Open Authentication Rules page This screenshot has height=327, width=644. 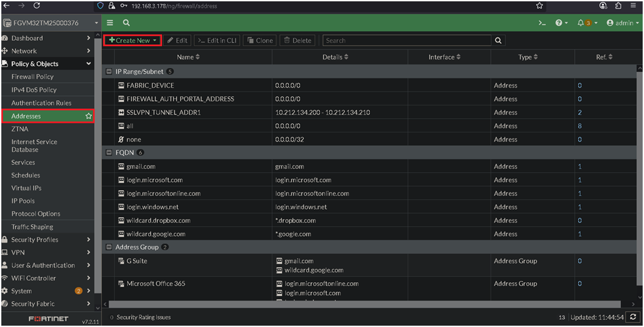41,103
